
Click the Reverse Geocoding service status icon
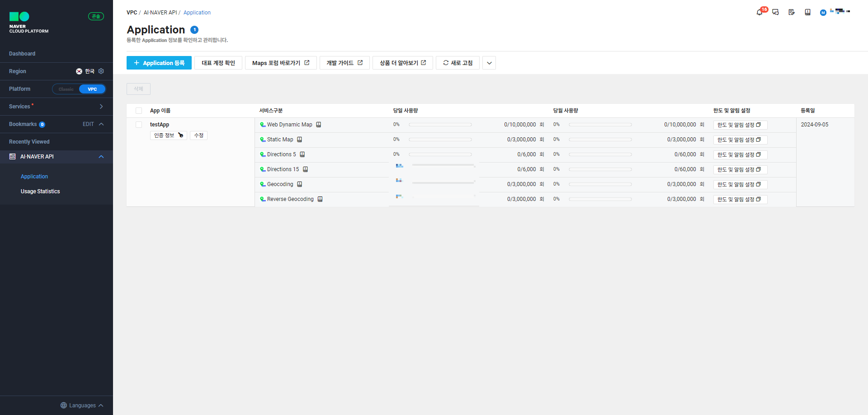[x=263, y=199]
